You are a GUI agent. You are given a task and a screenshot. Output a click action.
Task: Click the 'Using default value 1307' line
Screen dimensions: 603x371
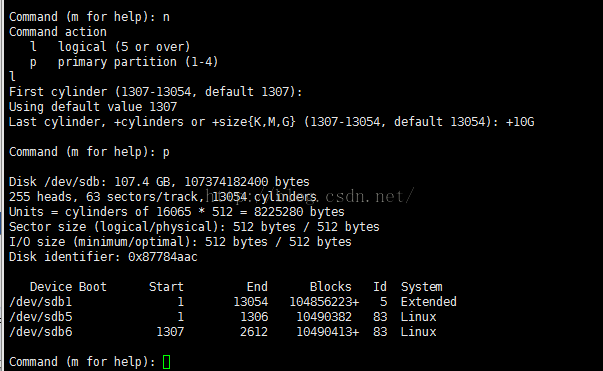[x=93, y=107]
